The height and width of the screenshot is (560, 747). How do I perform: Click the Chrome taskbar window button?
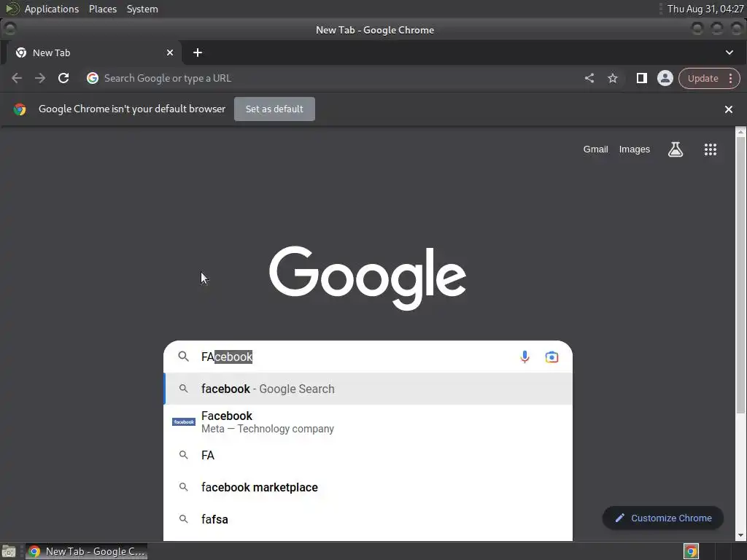[x=86, y=551]
